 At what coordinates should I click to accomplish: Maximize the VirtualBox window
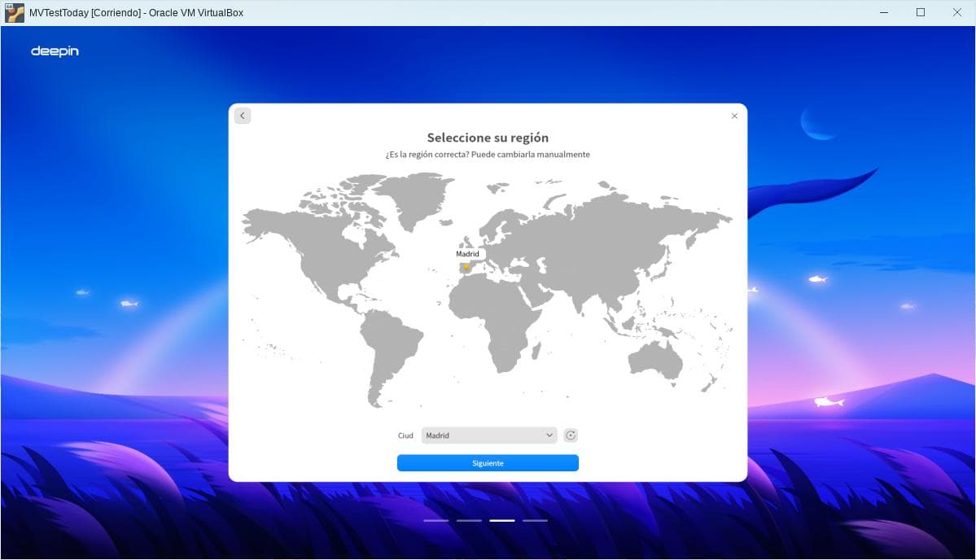[x=921, y=12]
